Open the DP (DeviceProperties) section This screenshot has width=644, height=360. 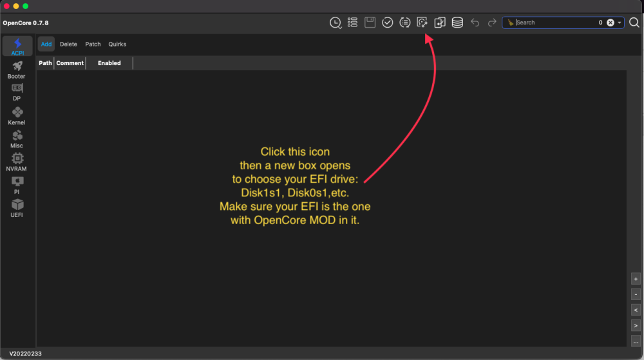click(x=17, y=92)
